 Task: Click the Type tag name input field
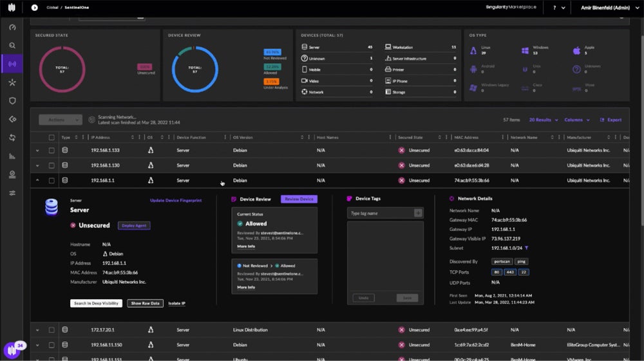pos(381,214)
